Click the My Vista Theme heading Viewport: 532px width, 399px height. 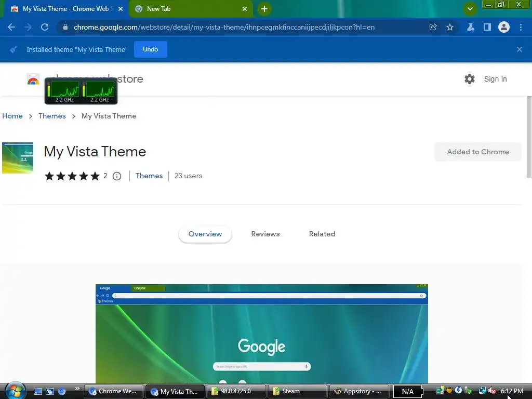pos(95,152)
